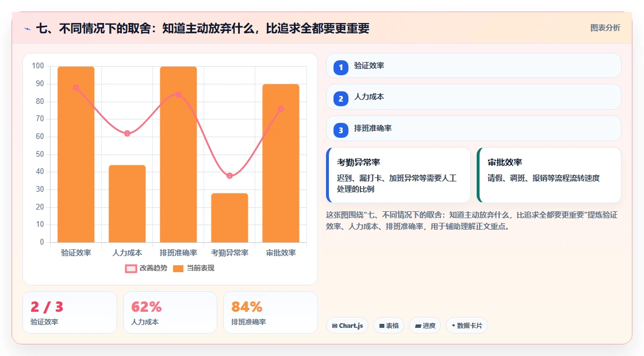Click the 人力成本 x-axis label
644x356 pixels.
127,253
